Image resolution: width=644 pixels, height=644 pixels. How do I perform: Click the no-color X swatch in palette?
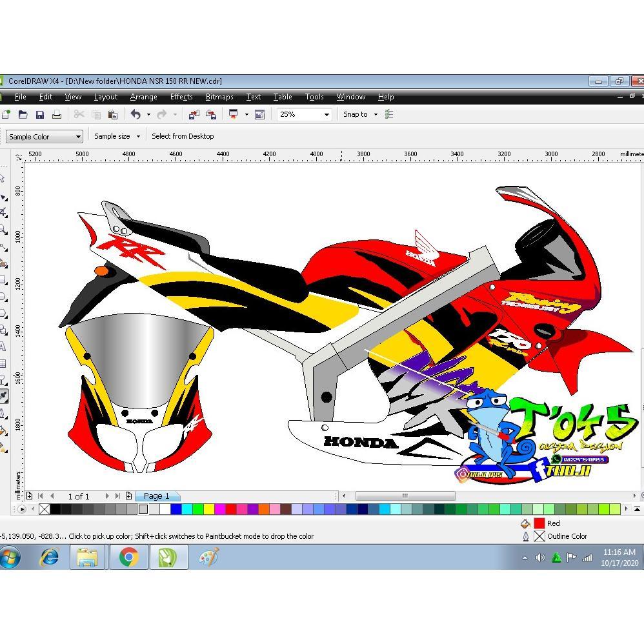pos(45,509)
